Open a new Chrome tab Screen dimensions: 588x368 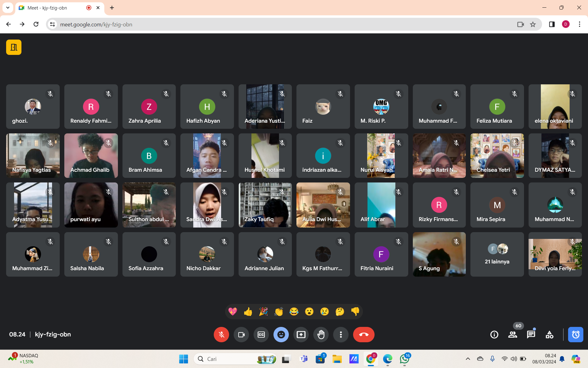click(x=112, y=8)
